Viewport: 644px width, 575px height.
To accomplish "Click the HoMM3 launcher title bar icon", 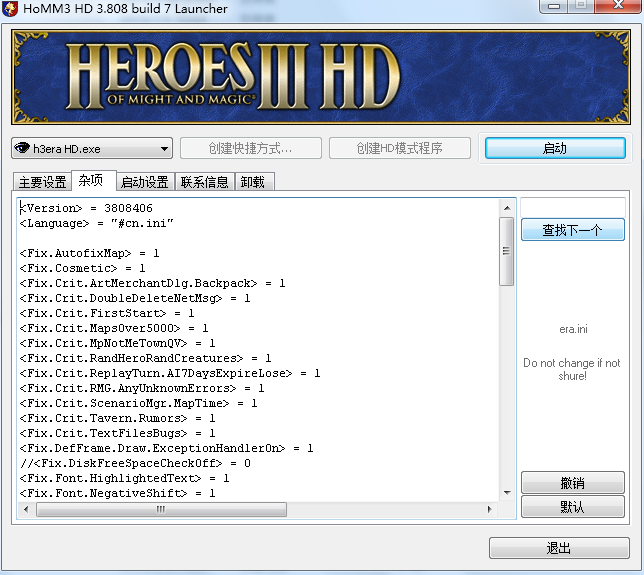I will [x=9, y=8].
